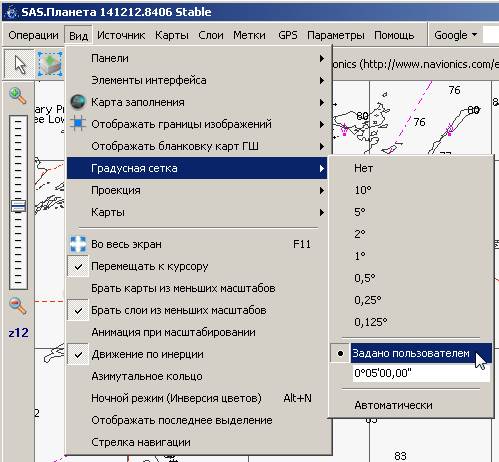Toggle Стрелка навигации
The width and height of the screenshot is (499, 462).
tap(197, 442)
